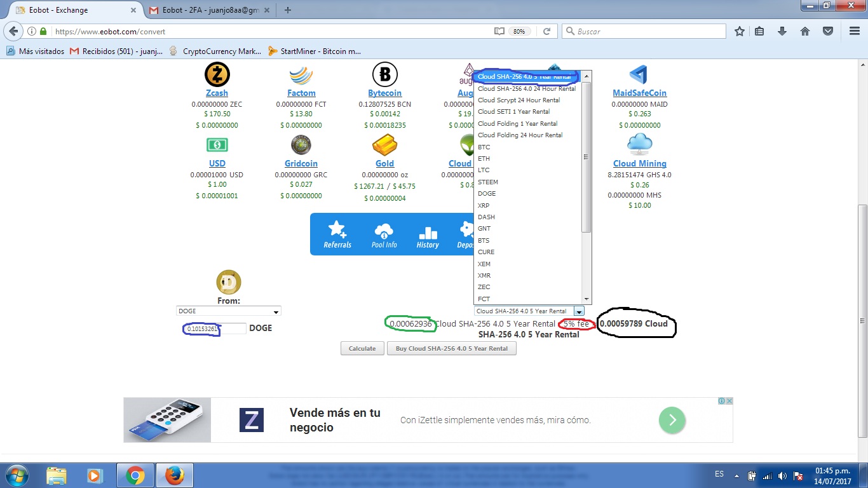Image resolution: width=868 pixels, height=488 pixels.
Task: Open the MaidSafeCoin link
Action: [639, 93]
